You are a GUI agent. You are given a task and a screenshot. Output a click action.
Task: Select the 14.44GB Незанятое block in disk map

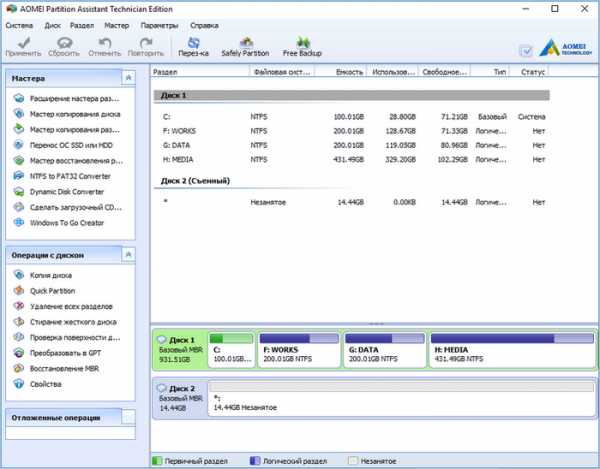point(401,397)
